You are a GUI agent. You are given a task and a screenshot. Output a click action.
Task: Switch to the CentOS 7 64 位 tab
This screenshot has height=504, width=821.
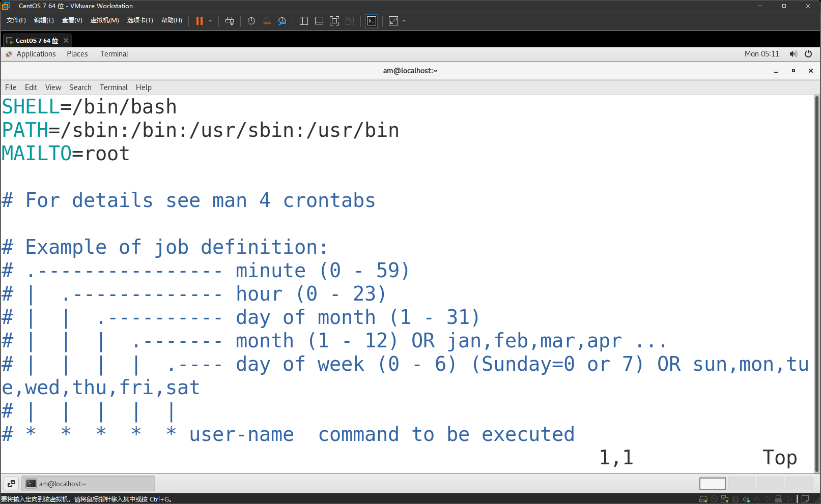(34, 40)
